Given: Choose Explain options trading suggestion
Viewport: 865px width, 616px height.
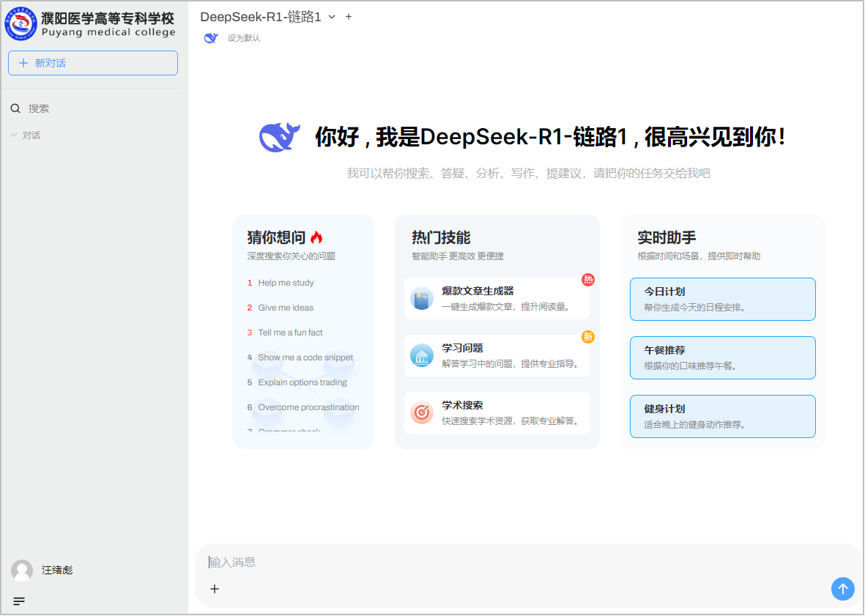Looking at the screenshot, I should 302,382.
